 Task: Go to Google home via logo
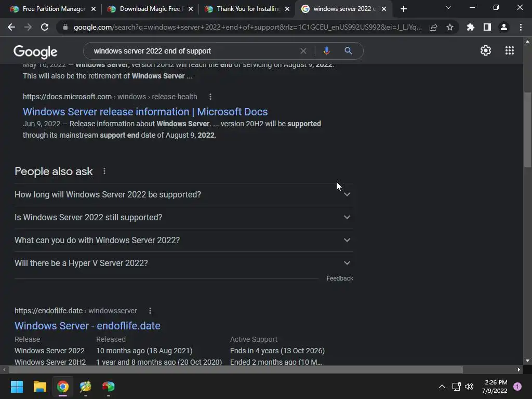(x=35, y=51)
